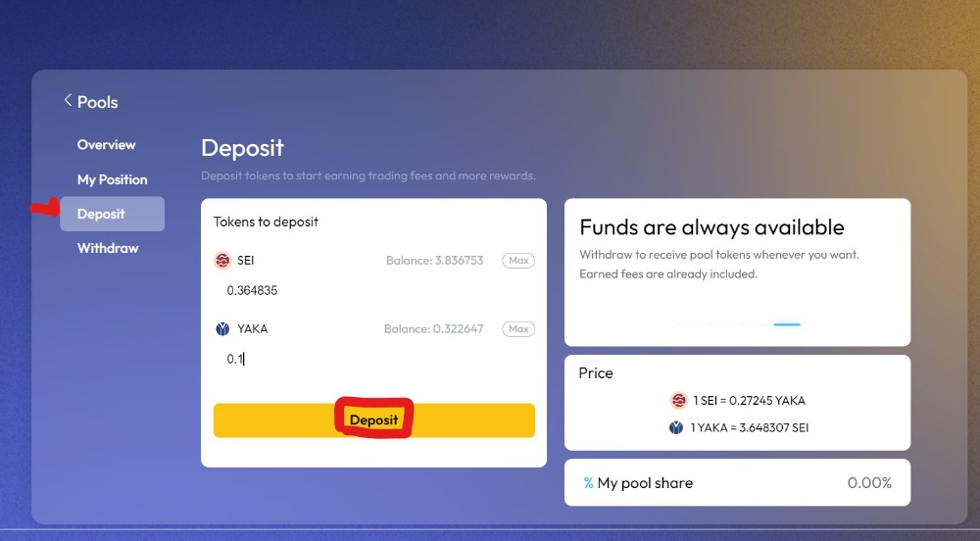This screenshot has height=541, width=980.
Task: Switch to the My Position section
Action: click(112, 179)
